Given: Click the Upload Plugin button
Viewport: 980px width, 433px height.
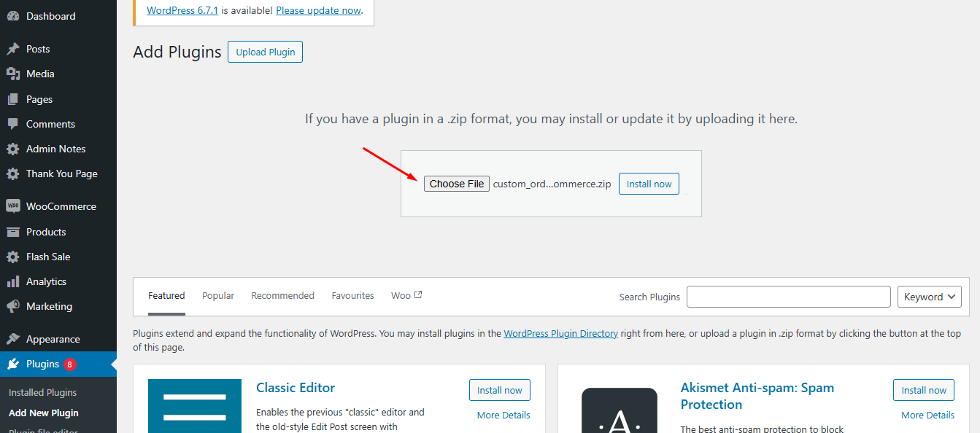Looking at the screenshot, I should 265,52.
